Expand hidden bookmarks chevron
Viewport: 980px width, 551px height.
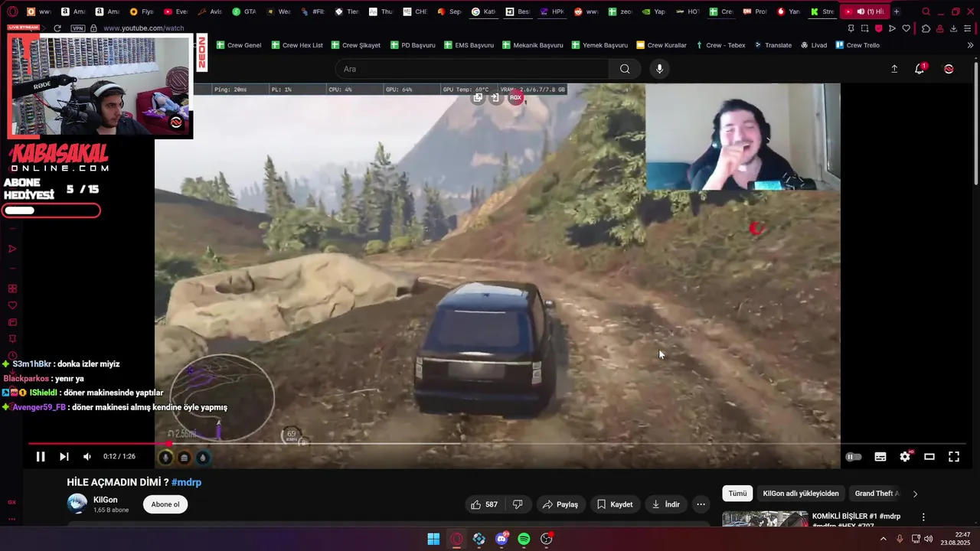(x=971, y=45)
